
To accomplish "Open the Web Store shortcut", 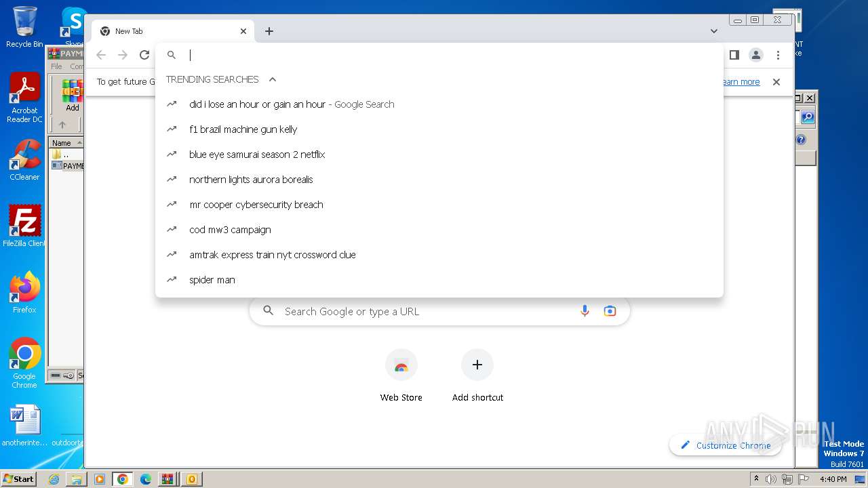I will (x=401, y=376).
